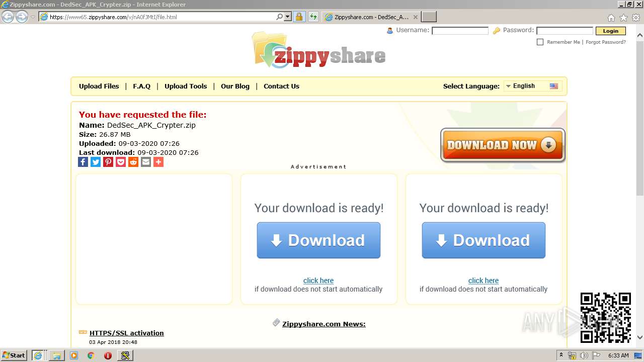Save file link to Pocket icon

click(x=121, y=162)
